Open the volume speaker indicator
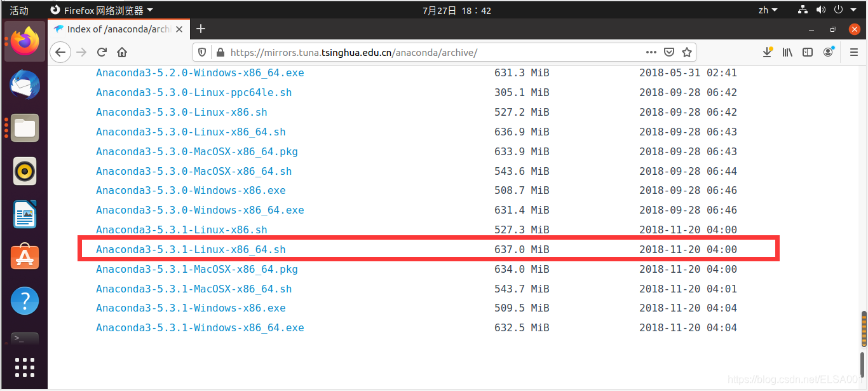Image resolution: width=868 pixels, height=391 pixels. 820,10
